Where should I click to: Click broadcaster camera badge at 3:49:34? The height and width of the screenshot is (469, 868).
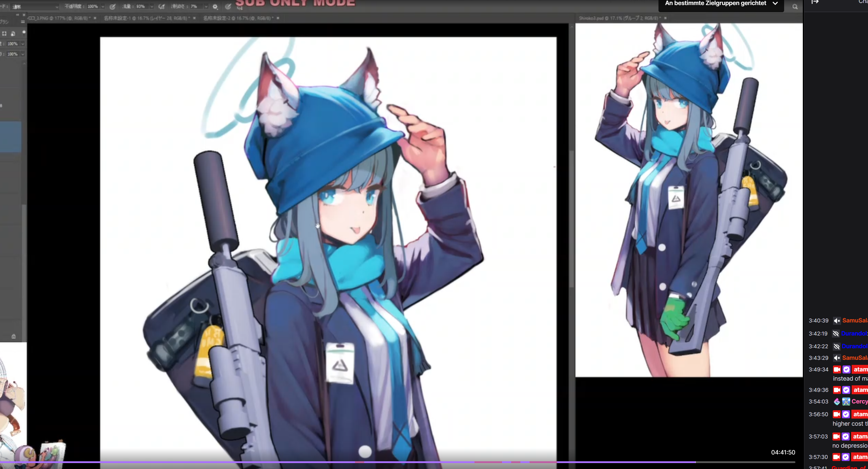(x=837, y=369)
